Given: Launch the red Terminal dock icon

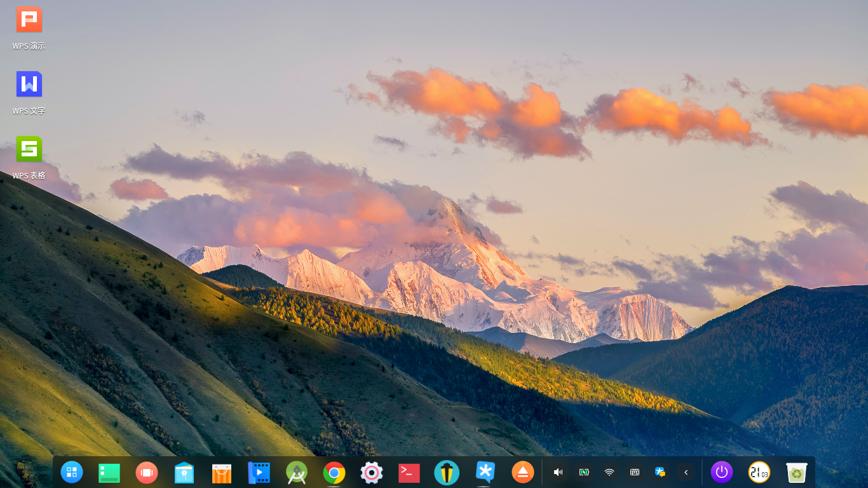Looking at the screenshot, I should coord(409,473).
